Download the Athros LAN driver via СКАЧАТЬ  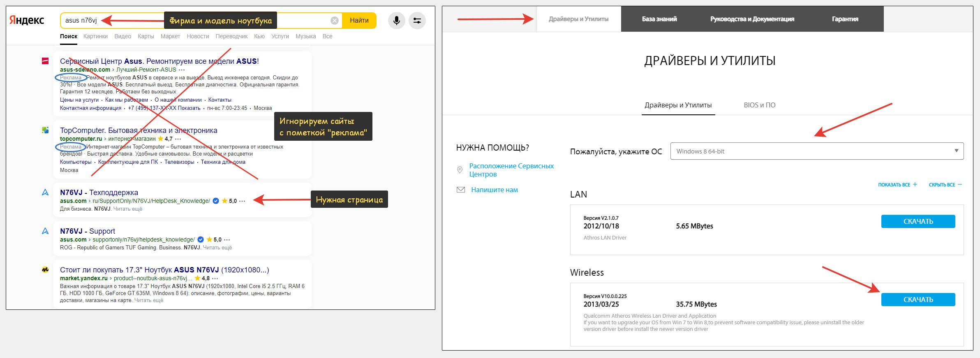click(x=918, y=221)
